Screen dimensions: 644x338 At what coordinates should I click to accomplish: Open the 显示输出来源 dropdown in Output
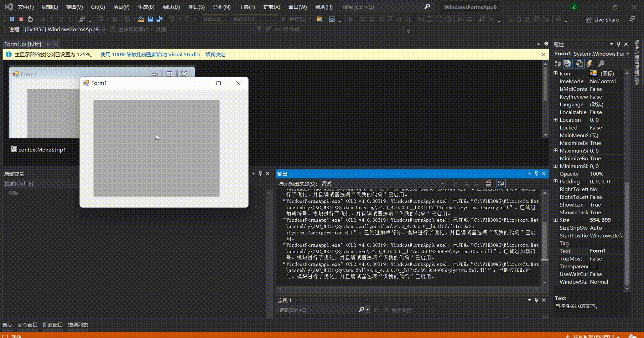coord(442,184)
